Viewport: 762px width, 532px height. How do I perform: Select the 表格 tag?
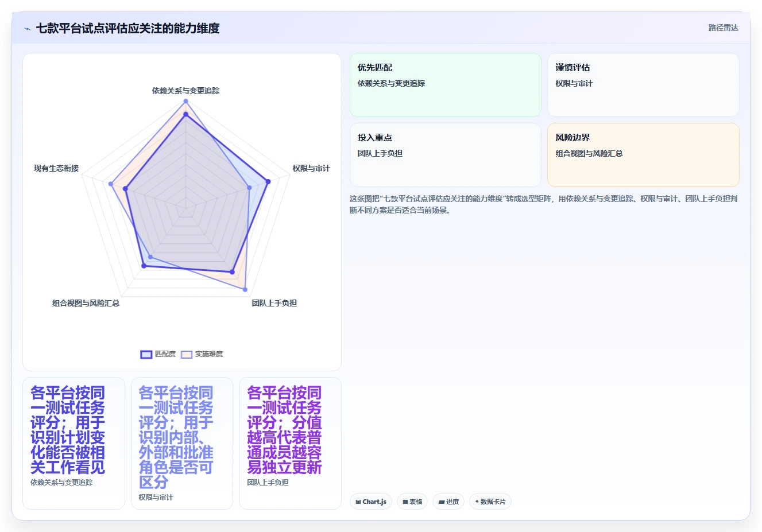click(x=412, y=502)
